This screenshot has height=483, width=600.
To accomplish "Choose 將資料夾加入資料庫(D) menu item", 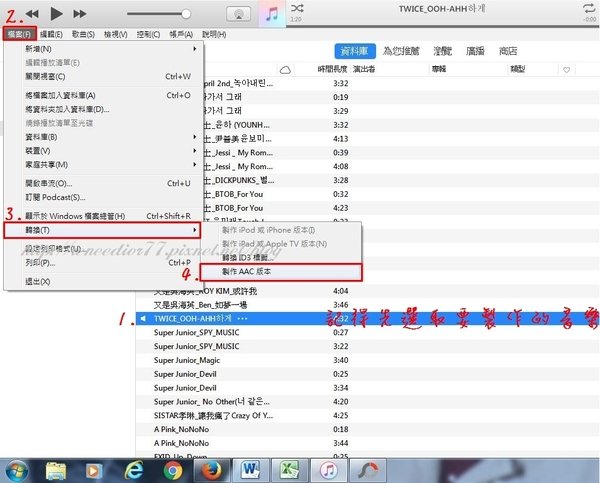I will tap(103, 109).
